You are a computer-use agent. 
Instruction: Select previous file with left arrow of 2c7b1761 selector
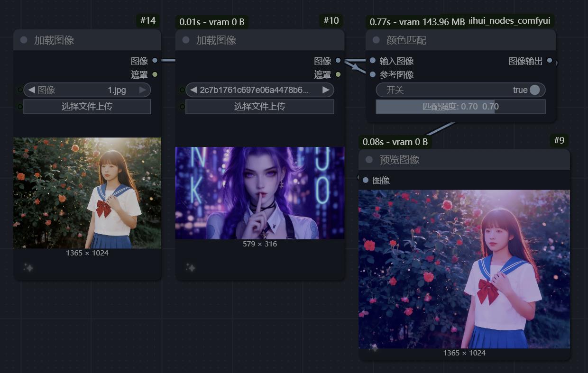point(193,90)
